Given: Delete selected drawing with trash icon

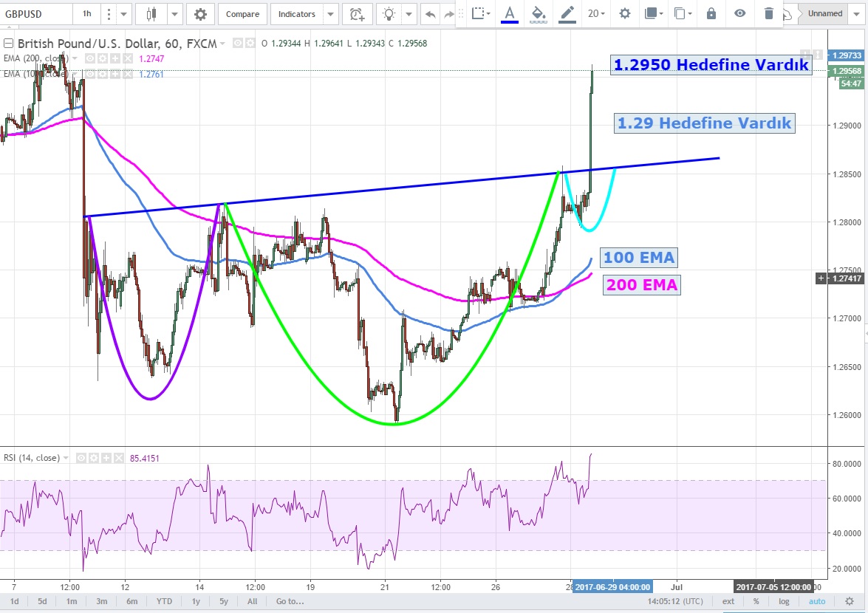Looking at the screenshot, I should pos(769,13).
